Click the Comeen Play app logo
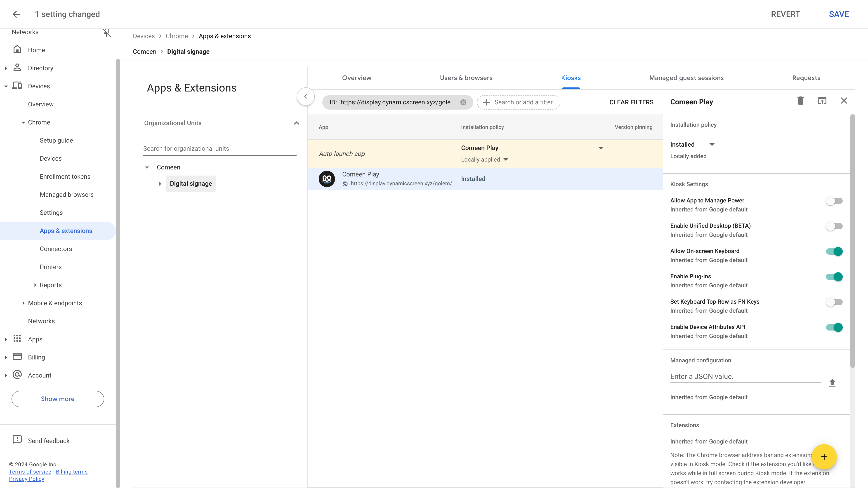The height and width of the screenshot is (488, 868). coord(327,179)
